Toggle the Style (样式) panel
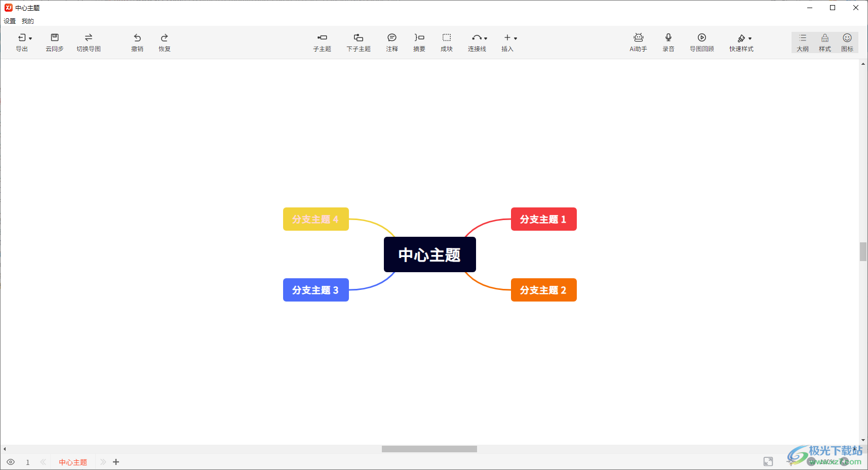Image resolution: width=868 pixels, height=470 pixels. [825, 42]
